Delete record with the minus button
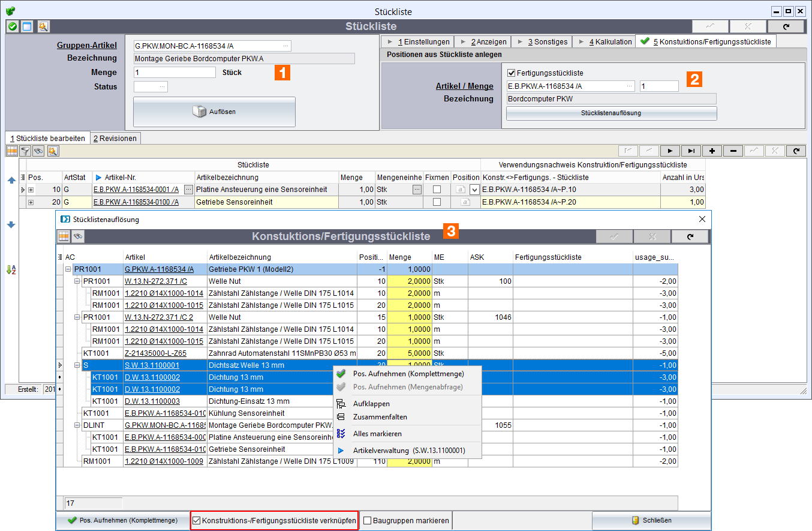 click(733, 151)
